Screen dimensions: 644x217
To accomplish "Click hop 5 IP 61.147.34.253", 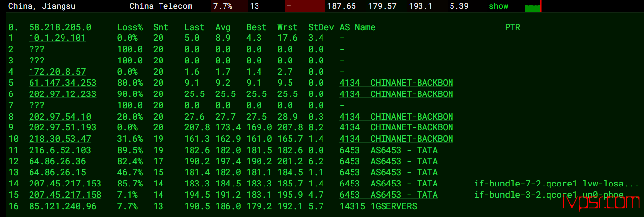I will coord(63,83).
